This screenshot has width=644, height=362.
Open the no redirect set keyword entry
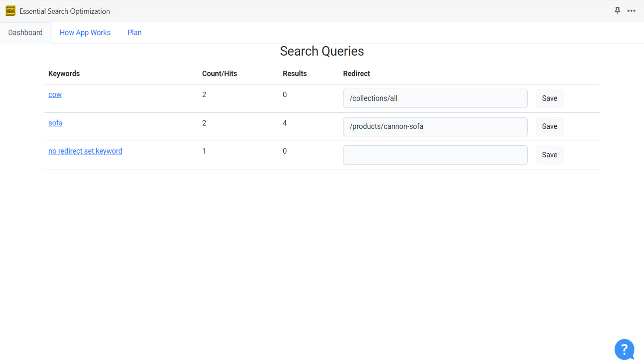[x=85, y=151]
